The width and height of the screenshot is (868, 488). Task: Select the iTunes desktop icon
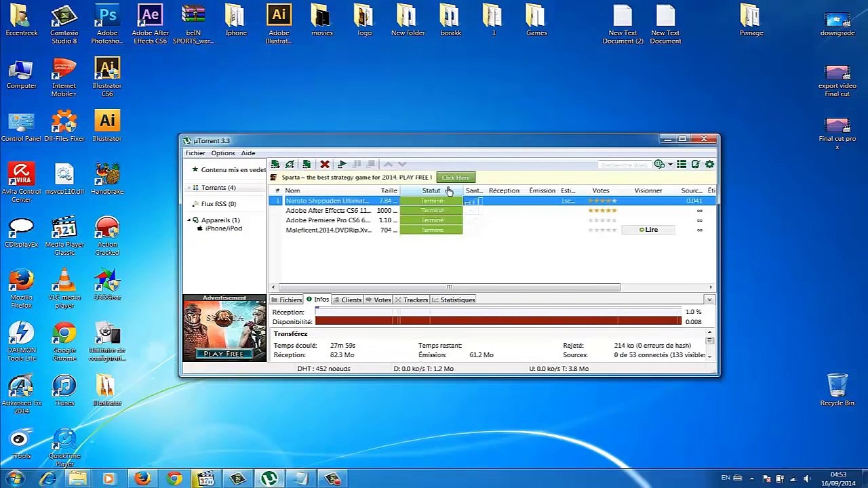coord(64,390)
